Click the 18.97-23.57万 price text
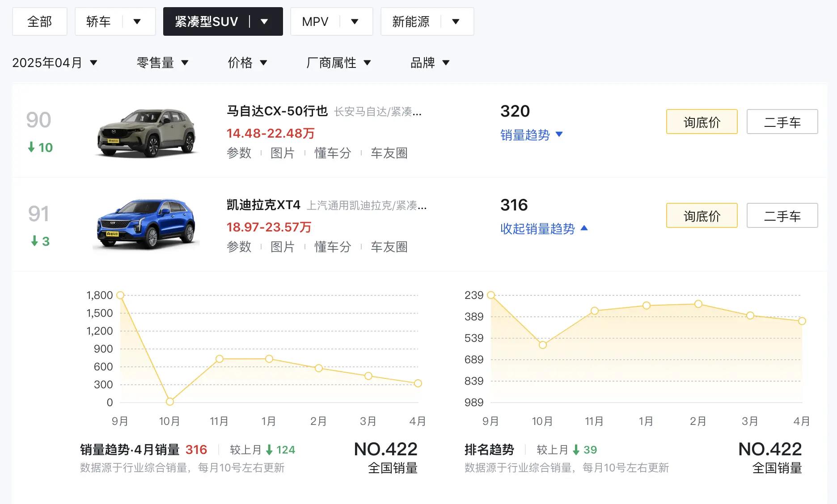 tap(269, 227)
